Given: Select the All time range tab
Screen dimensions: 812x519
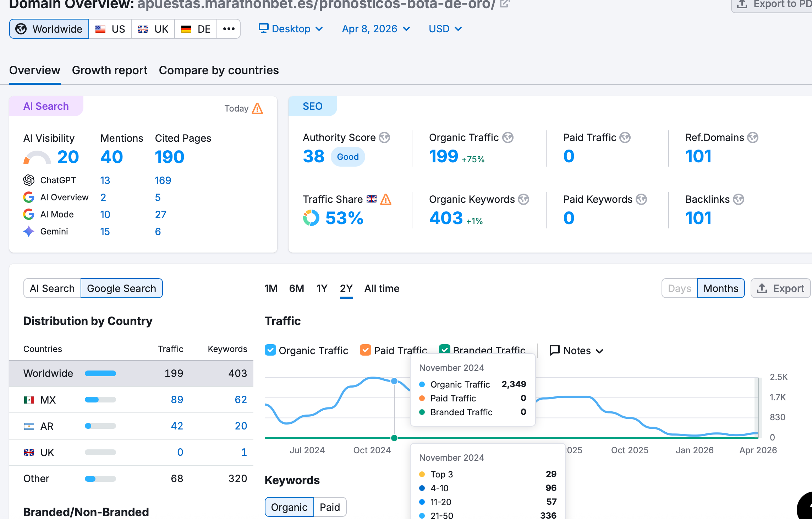Looking at the screenshot, I should (382, 288).
